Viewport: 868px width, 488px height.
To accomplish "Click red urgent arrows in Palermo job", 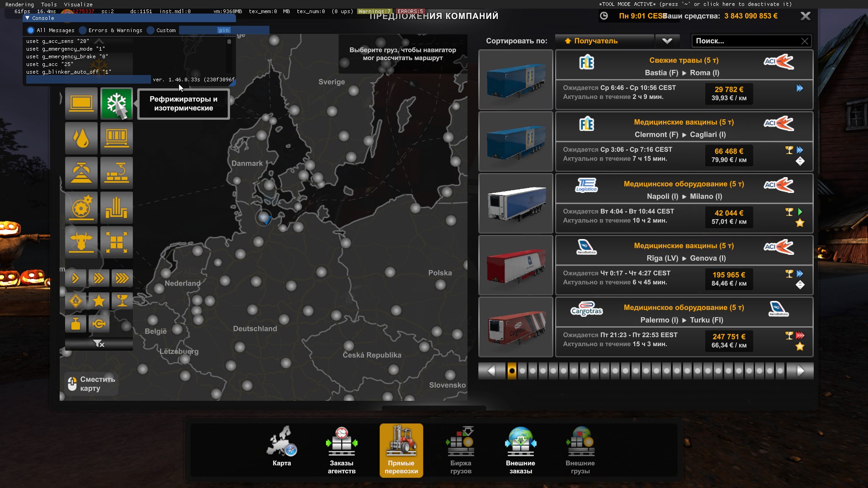I will (800, 335).
